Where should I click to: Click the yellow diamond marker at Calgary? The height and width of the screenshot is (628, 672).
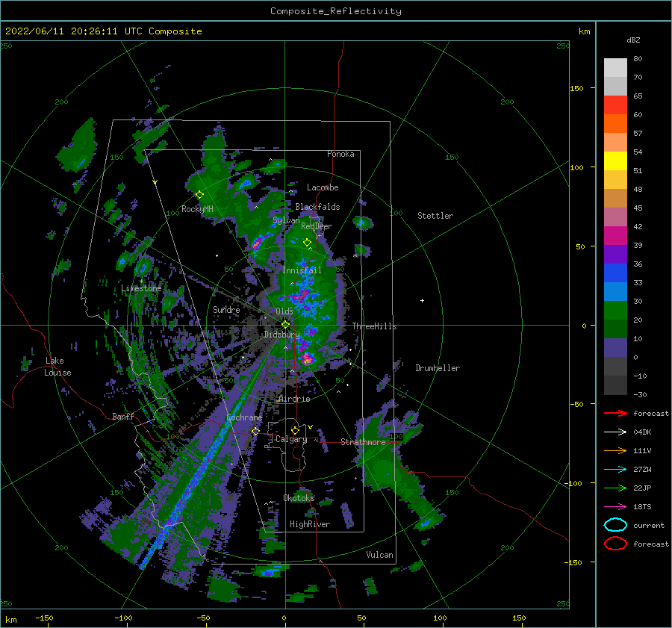tap(295, 430)
